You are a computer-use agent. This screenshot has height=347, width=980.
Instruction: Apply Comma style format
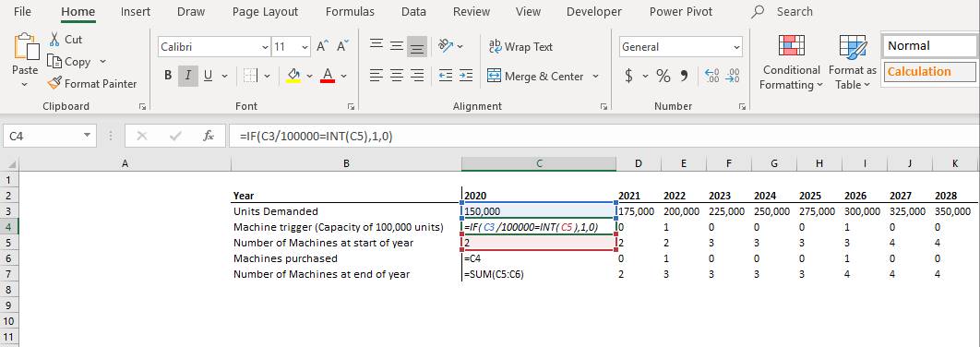[684, 76]
